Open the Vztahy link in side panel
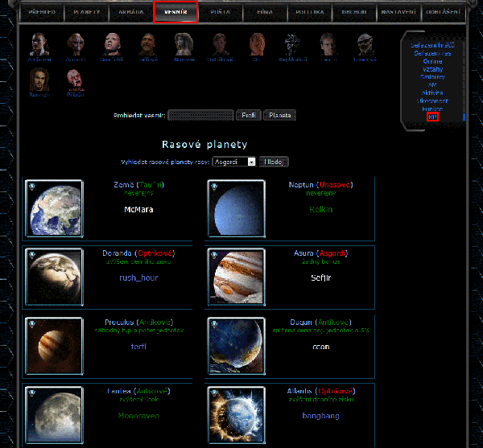This screenshot has width=483, height=448. click(432, 69)
